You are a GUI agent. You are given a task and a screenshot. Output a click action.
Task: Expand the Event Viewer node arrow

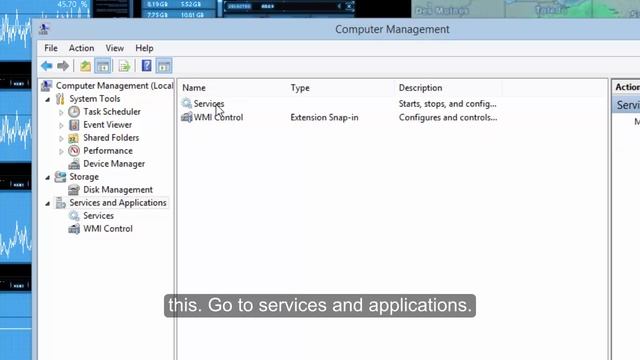tap(61, 125)
